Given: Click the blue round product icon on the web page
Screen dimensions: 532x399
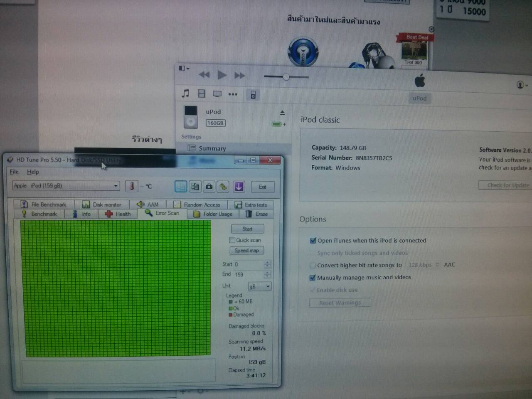Looking at the screenshot, I should coord(303,52).
